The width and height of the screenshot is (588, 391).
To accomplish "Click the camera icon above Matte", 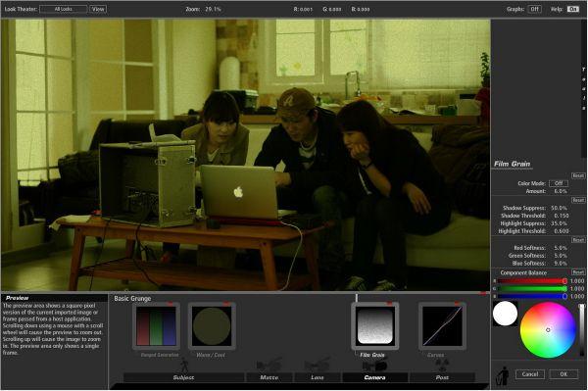I will coord(269,366).
